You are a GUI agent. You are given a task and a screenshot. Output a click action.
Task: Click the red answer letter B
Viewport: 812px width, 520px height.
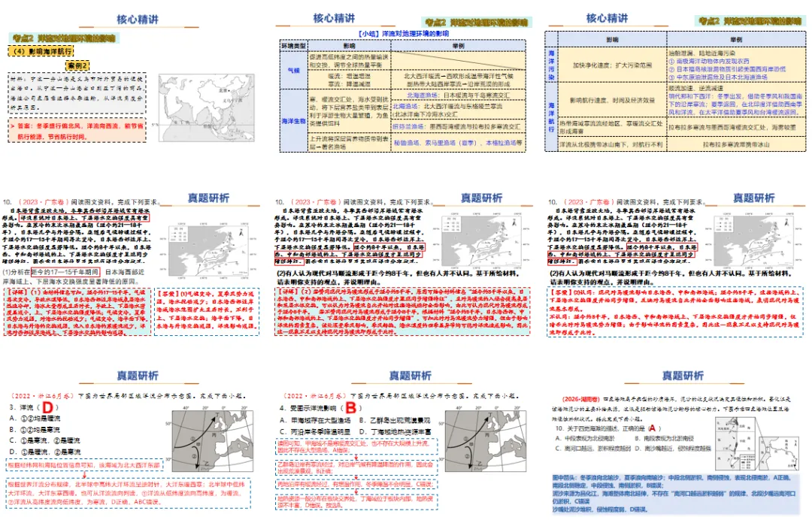pos(351,408)
